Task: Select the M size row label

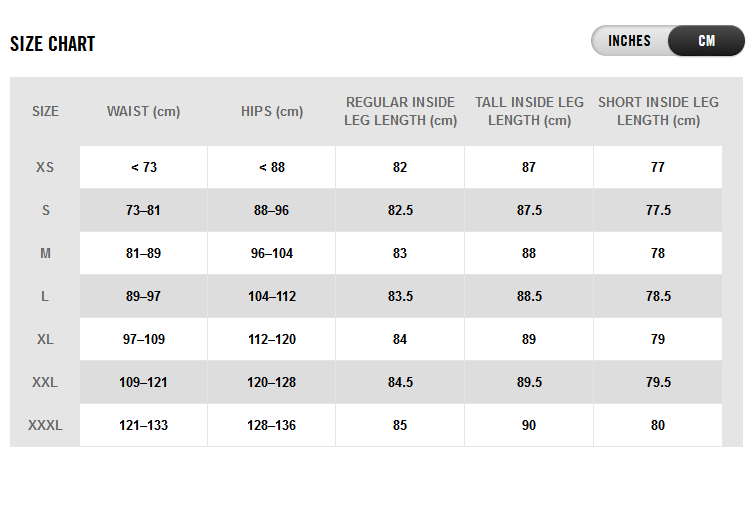Action: pyautogui.click(x=45, y=254)
